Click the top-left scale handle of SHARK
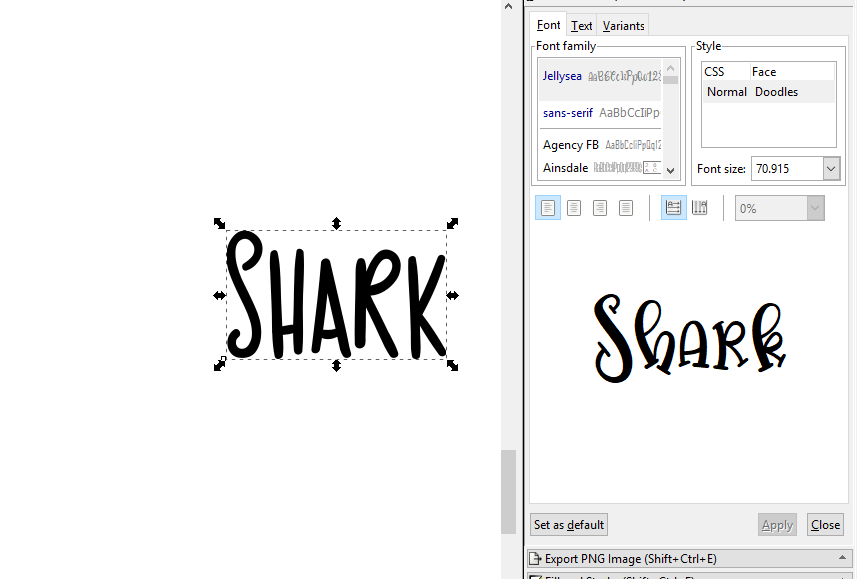Image resolution: width=859 pixels, height=579 pixels. click(220, 224)
